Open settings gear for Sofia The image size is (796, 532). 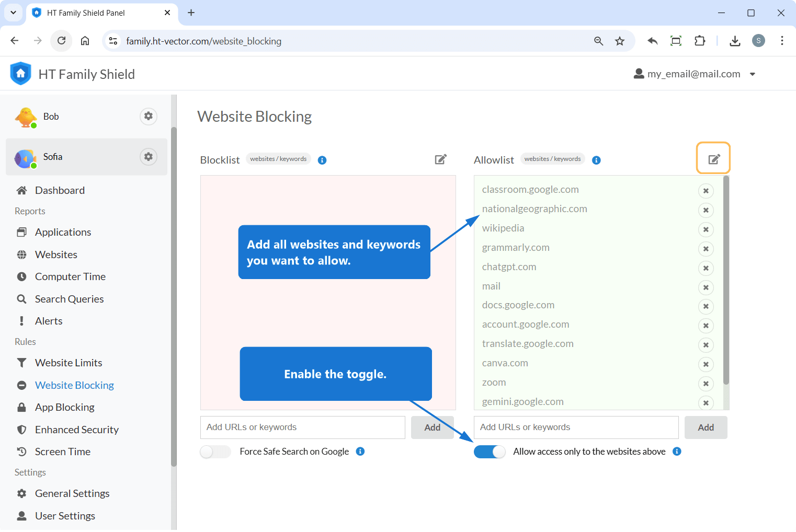coord(149,157)
